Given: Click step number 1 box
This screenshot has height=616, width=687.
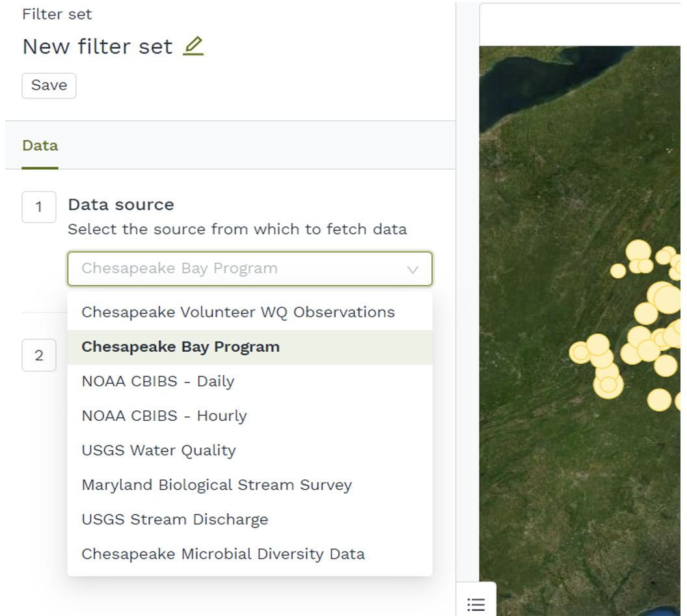Looking at the screenshot, I should (39, 207).
